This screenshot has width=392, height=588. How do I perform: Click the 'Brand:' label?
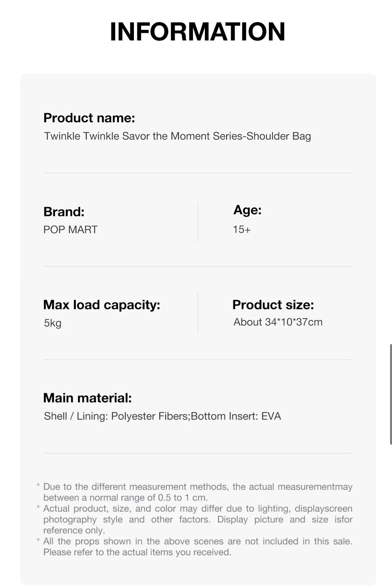(x=64, y=212)
